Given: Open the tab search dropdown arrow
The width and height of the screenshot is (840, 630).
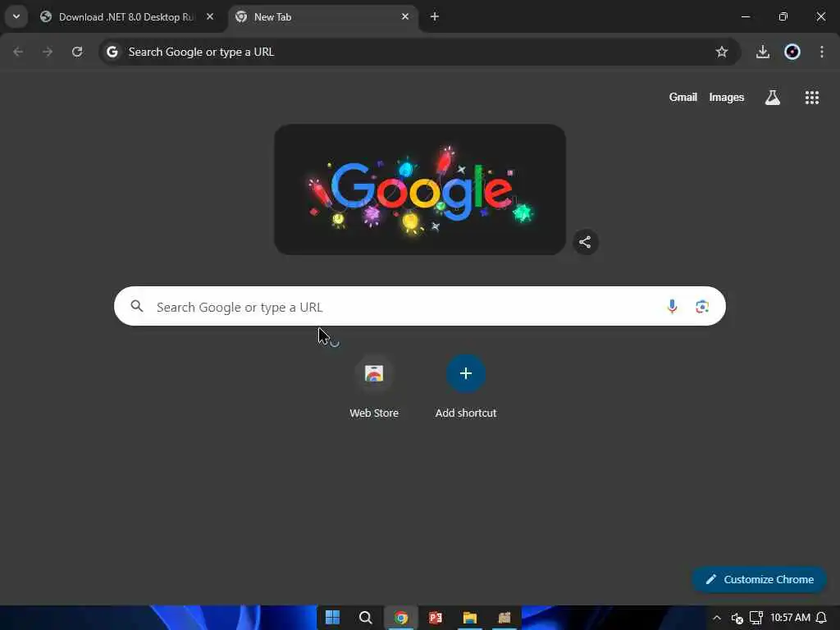Looking at the screenshot, I should [16, 16].
